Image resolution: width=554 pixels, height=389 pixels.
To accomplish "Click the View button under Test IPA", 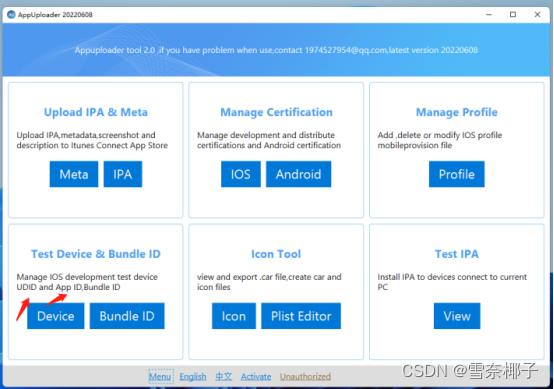I will coord(457,316).
